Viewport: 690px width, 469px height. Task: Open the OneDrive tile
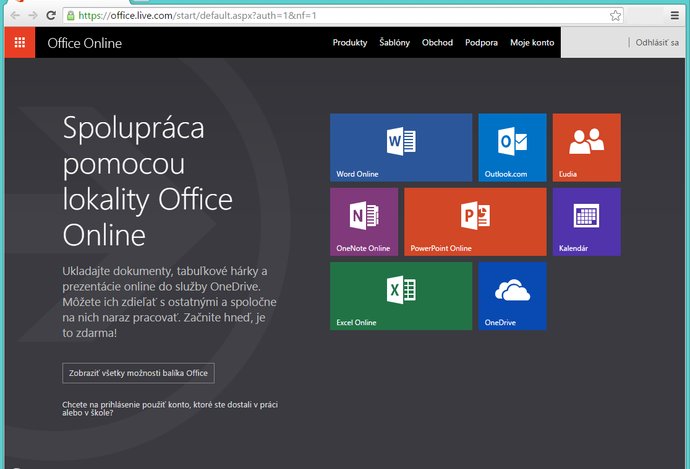click(512, 296)
